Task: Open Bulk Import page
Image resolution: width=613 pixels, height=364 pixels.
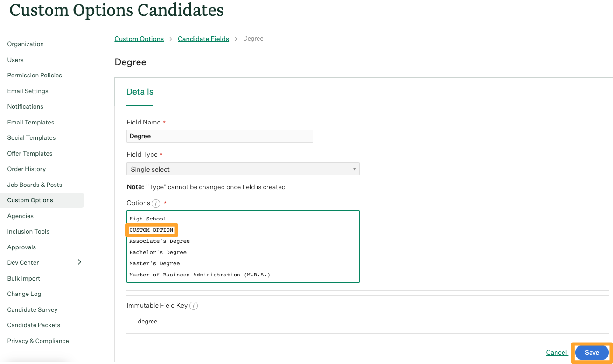Action: point(24,278)
